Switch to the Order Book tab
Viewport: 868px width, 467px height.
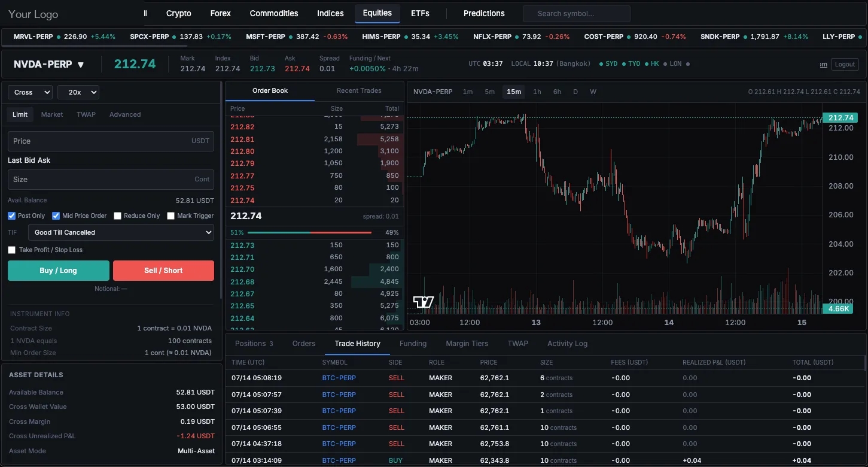270,91
